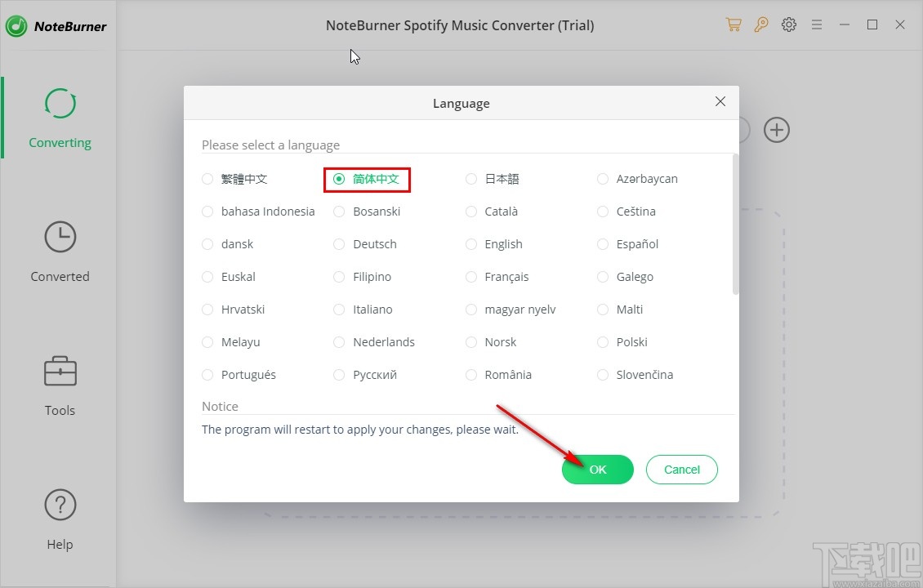923x588 pixels.
Task: Close the Language dialog
Action: (x=720, y=101)
